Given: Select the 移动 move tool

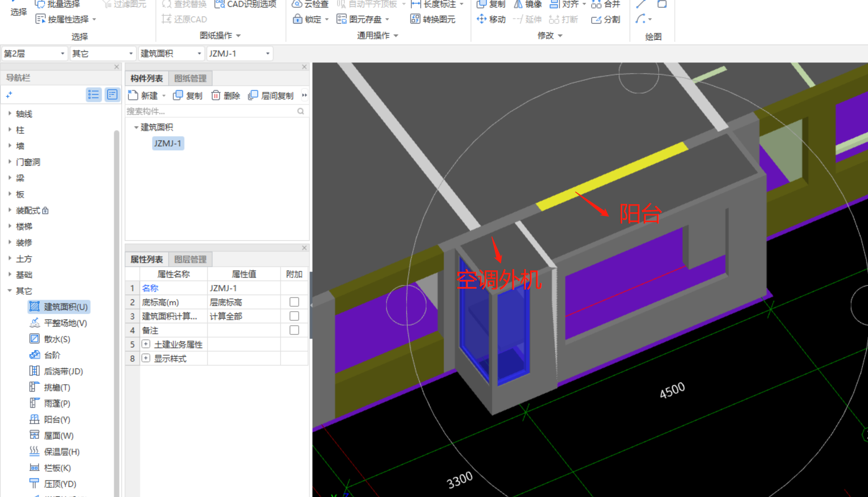Looking at the screenshot, I should pos(491,19).
